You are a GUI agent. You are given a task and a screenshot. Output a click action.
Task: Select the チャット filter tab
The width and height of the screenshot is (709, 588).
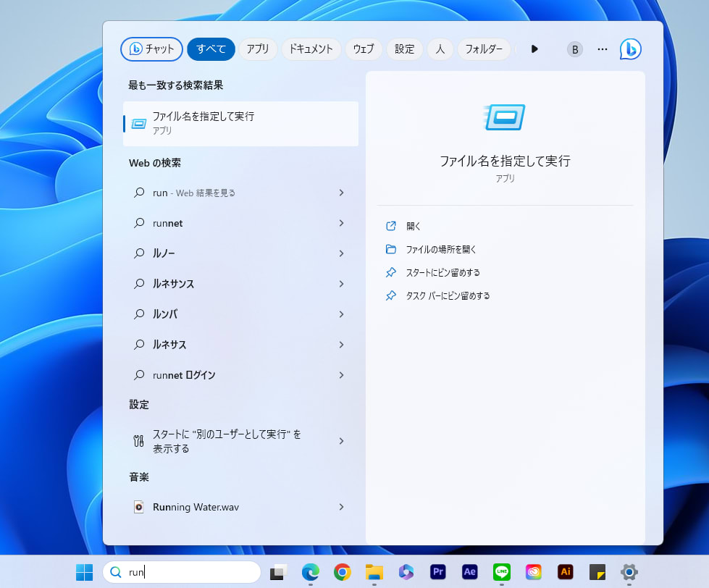(x=151, y=49)
